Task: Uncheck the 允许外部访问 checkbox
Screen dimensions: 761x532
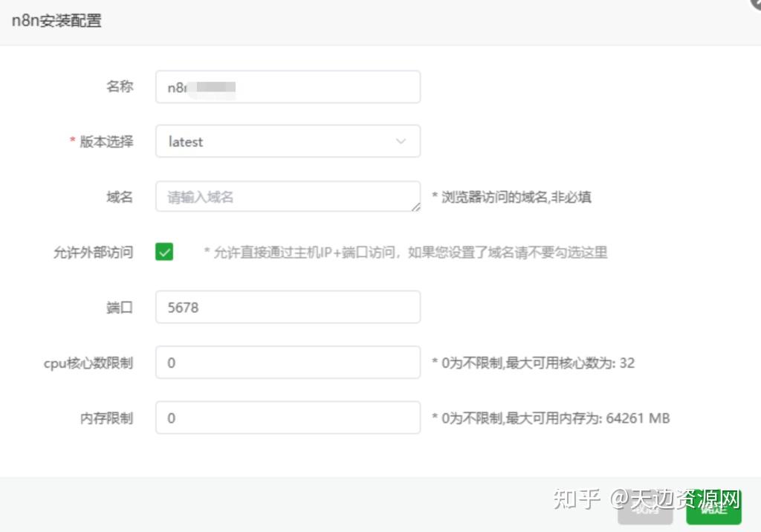Action: 164,252
